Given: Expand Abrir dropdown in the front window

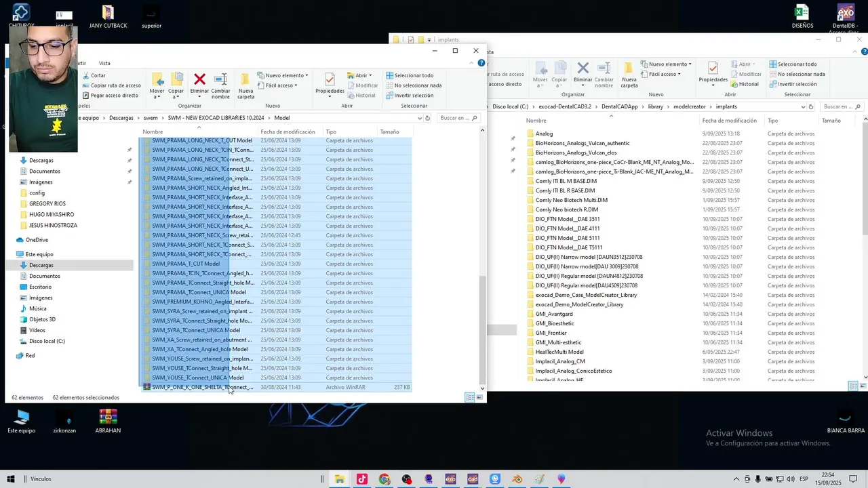Looking at the screenshot, I should point(359,75).
